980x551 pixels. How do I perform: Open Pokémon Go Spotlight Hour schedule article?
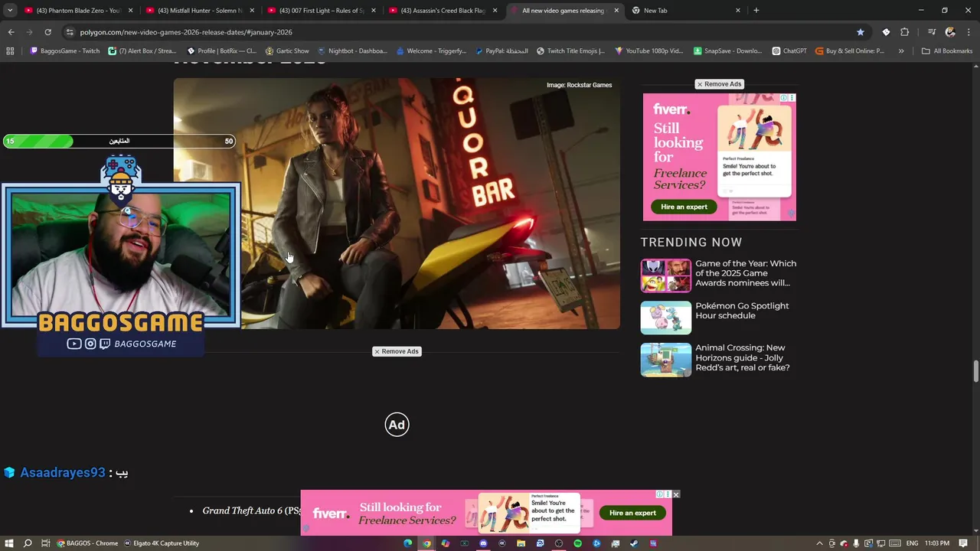coord(742,311)
